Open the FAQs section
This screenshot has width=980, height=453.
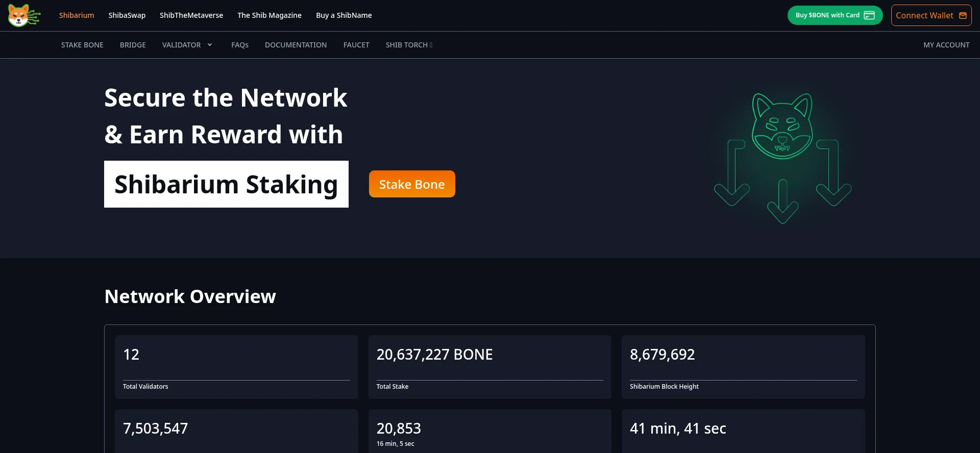pyautogui.click(x=240, y=45)
